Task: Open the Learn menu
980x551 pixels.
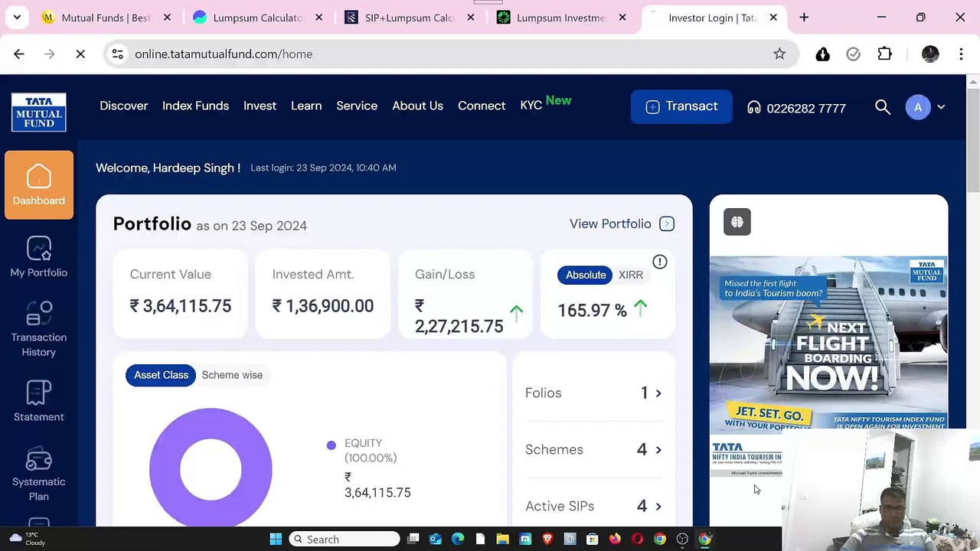Action: pos(306,106)
